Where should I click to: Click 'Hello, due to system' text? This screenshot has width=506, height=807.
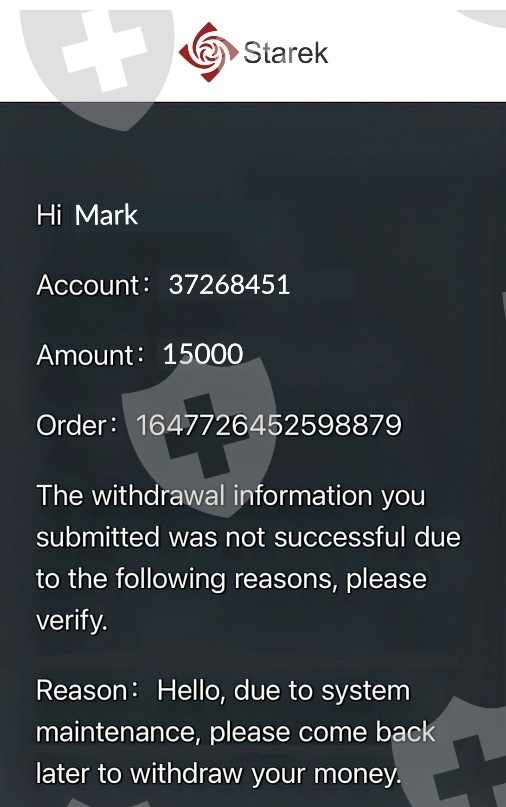(284, 691)
